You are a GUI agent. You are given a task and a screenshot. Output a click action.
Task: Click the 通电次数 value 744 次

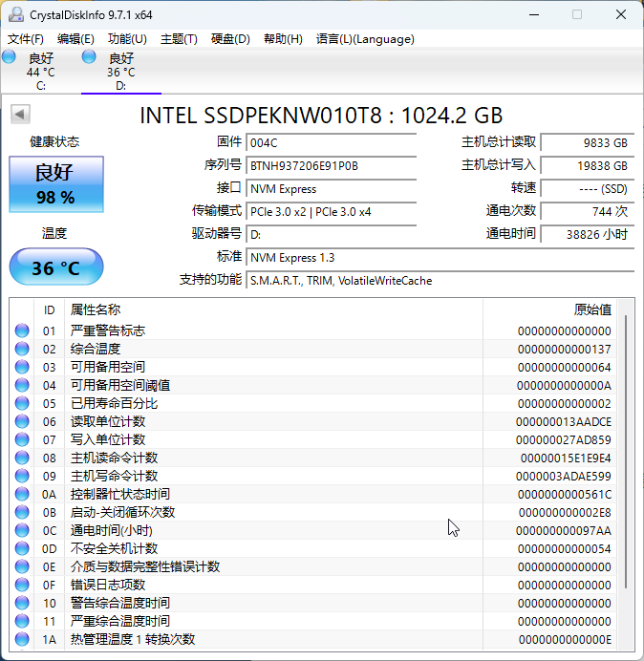pos(588,212)
